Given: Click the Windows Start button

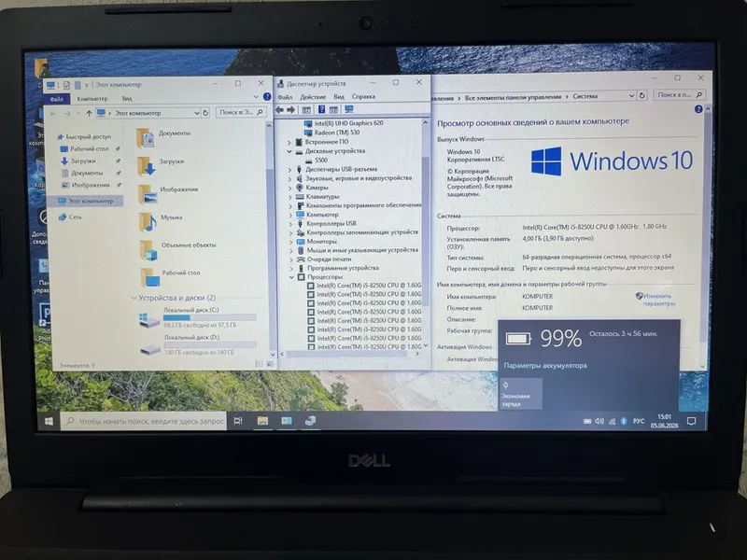Looking at the screenshot, I should (x=49, y=422).
